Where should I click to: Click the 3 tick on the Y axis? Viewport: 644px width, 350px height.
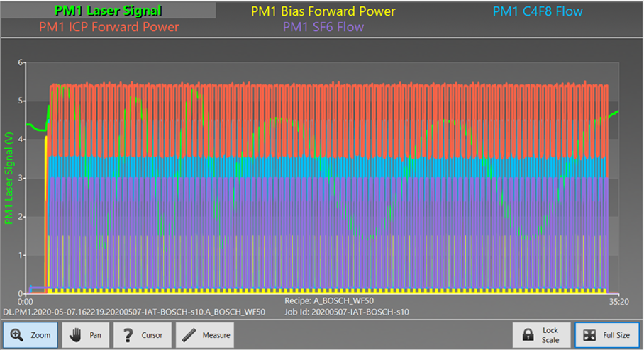(21, 178)
